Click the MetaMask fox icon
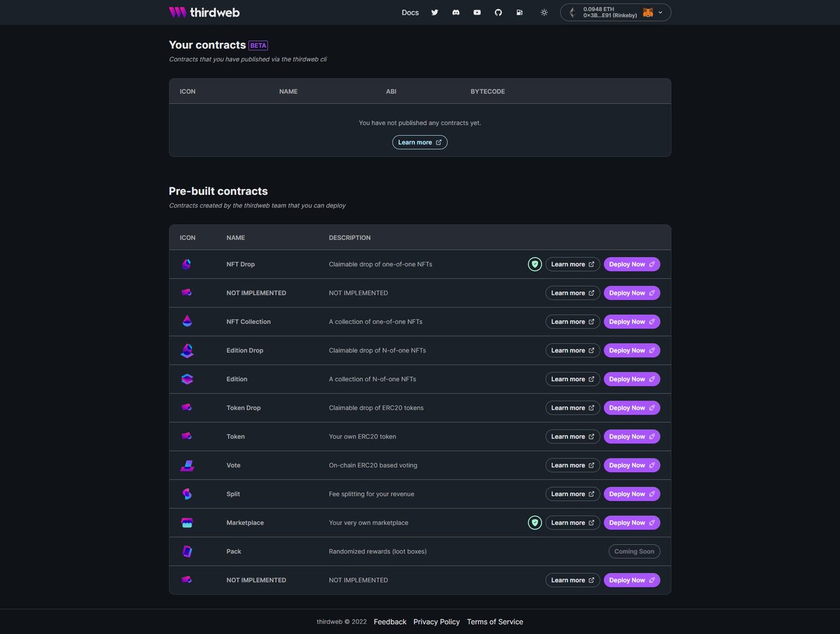The height and width of the screenshot is (634, 840). coord(648,13)
